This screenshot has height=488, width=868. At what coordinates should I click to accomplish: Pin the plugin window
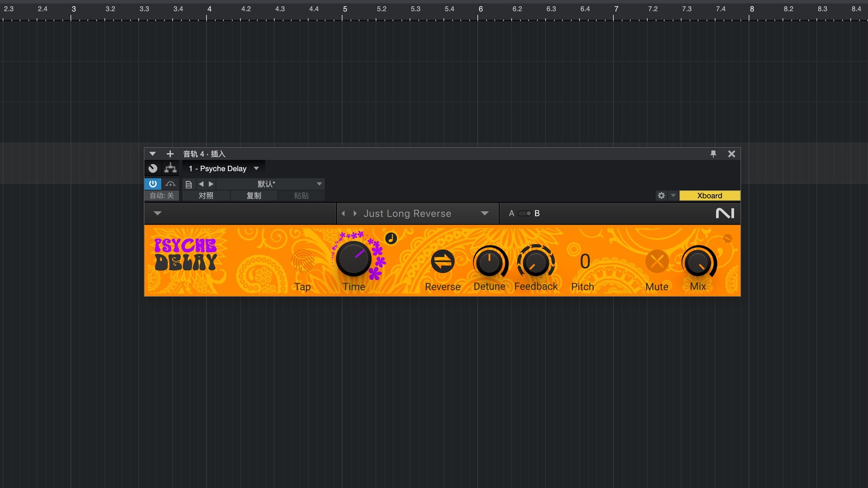tap(713, 154)
